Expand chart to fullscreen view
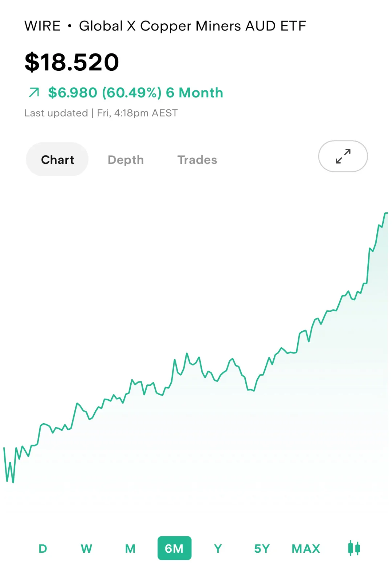The width and height of the screenshot is (392, 584). [x=343, y=156]
